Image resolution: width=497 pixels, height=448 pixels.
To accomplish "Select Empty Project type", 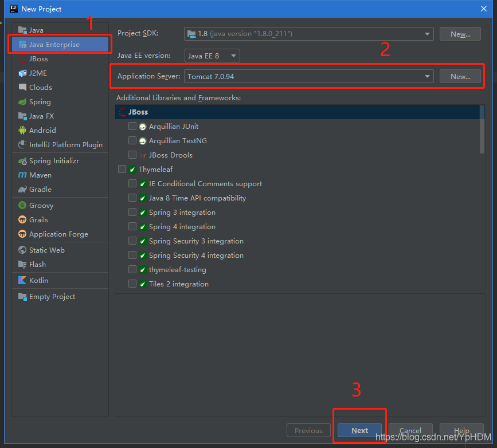I will 60,297.
